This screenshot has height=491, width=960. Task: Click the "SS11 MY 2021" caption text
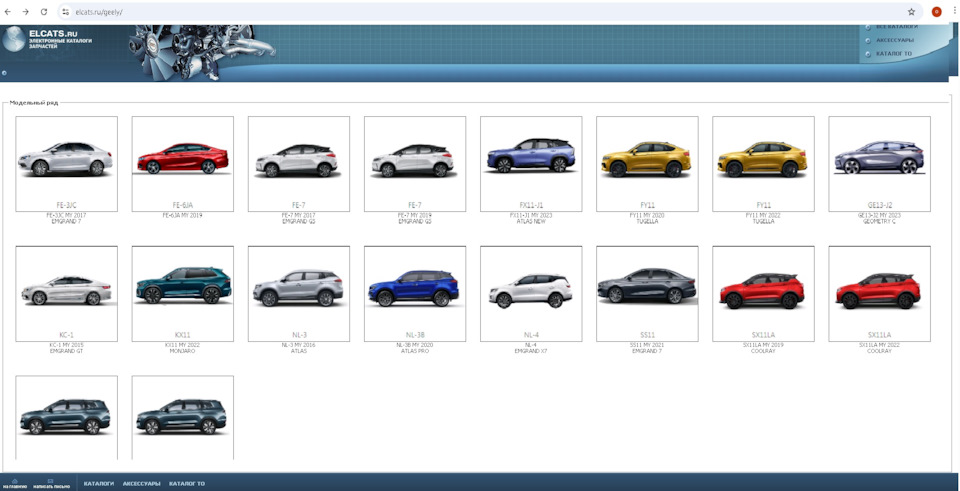pyautogui.click(x=647, y=345)
